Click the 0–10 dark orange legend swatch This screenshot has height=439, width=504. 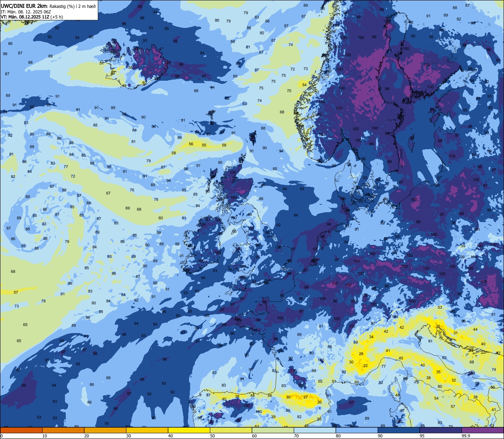(x=21, y=430)
